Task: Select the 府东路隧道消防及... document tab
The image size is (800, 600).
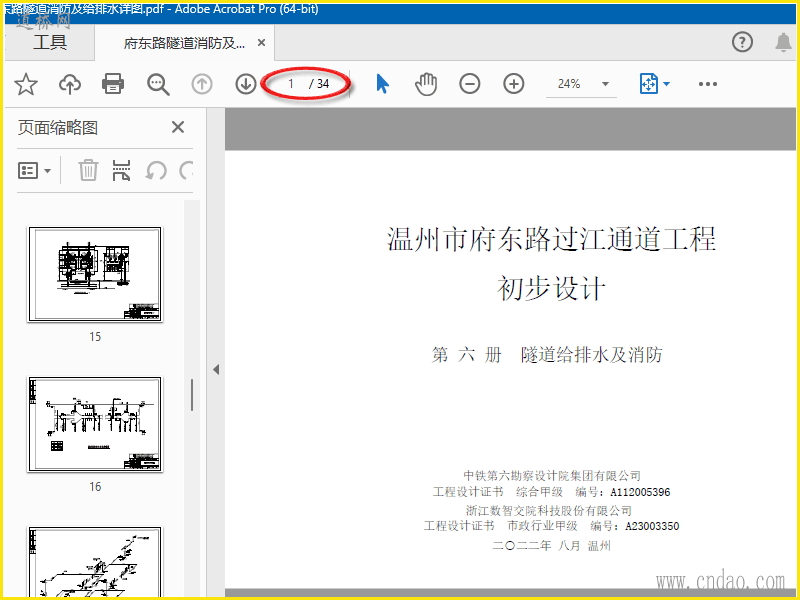Action: [184, 43]
